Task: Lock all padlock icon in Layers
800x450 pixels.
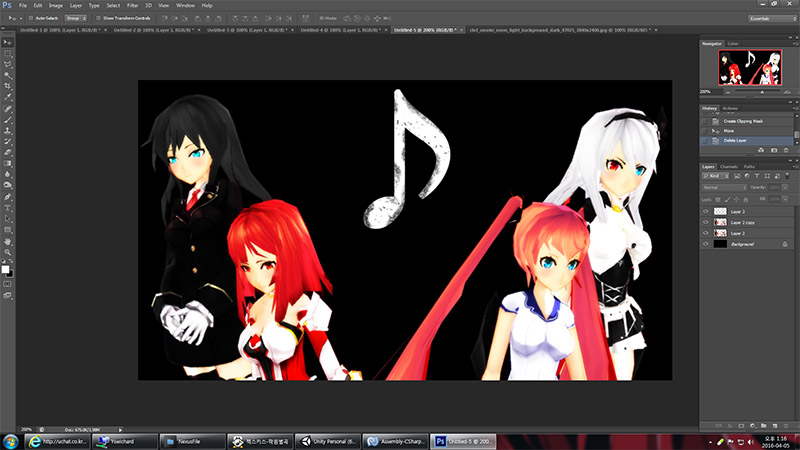Action: click(x=745, y=199)
